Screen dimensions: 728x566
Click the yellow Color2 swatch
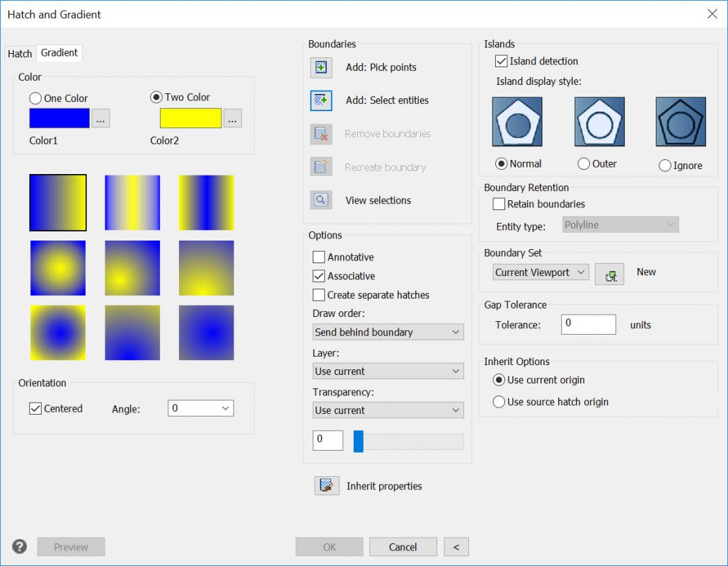point(190,118)
